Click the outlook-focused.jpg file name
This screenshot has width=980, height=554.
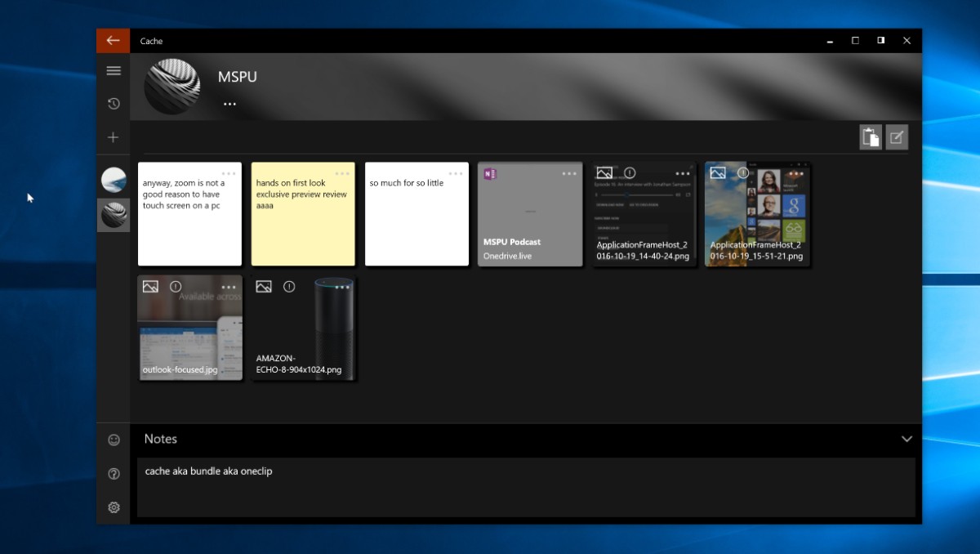pos(180,369)
